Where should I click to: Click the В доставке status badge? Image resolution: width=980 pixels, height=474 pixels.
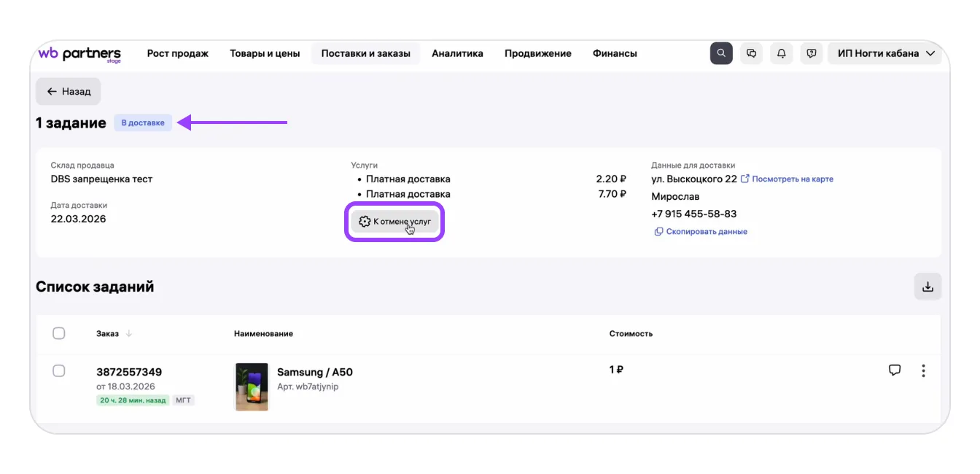pos(143,123)
